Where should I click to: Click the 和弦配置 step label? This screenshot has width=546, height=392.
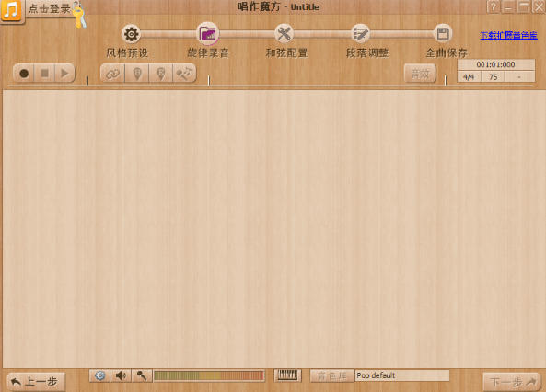coord(286,53)
